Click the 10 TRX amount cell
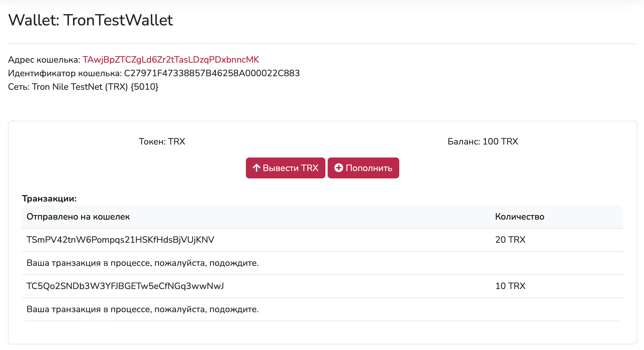 (510, 286)
